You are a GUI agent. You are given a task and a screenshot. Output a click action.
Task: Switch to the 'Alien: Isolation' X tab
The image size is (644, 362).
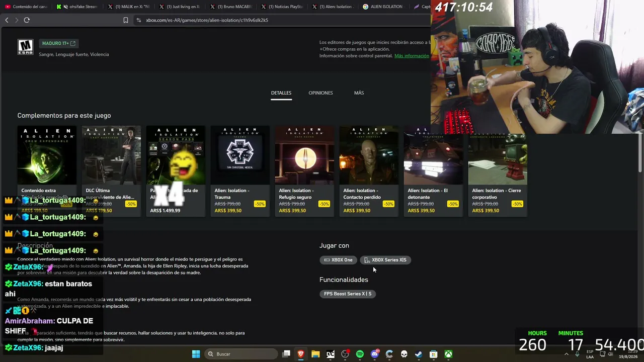click(x=332, y=7)
